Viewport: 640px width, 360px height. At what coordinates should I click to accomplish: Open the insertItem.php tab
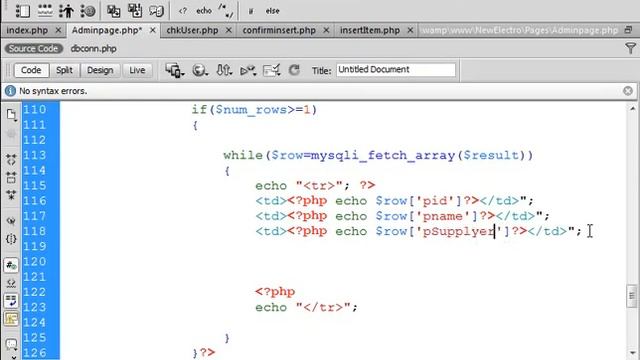tap(370, 30)
